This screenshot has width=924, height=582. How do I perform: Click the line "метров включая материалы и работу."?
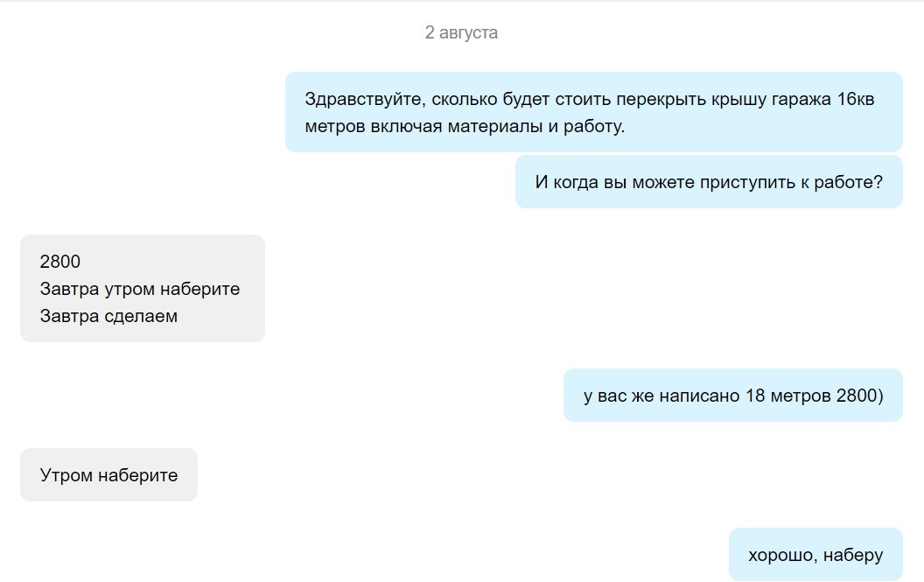(465, 126)
